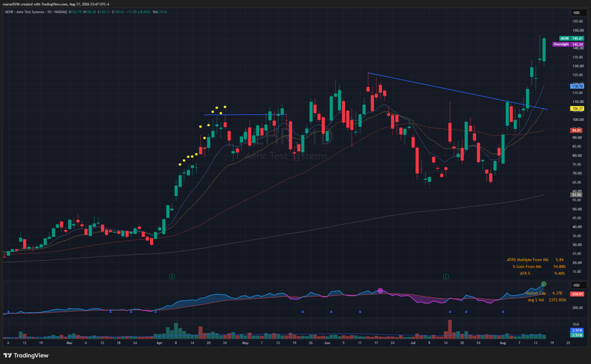591x364 pixels.
Task: Click the tallest red volume bar in July
Action: (x=450, y=329)
